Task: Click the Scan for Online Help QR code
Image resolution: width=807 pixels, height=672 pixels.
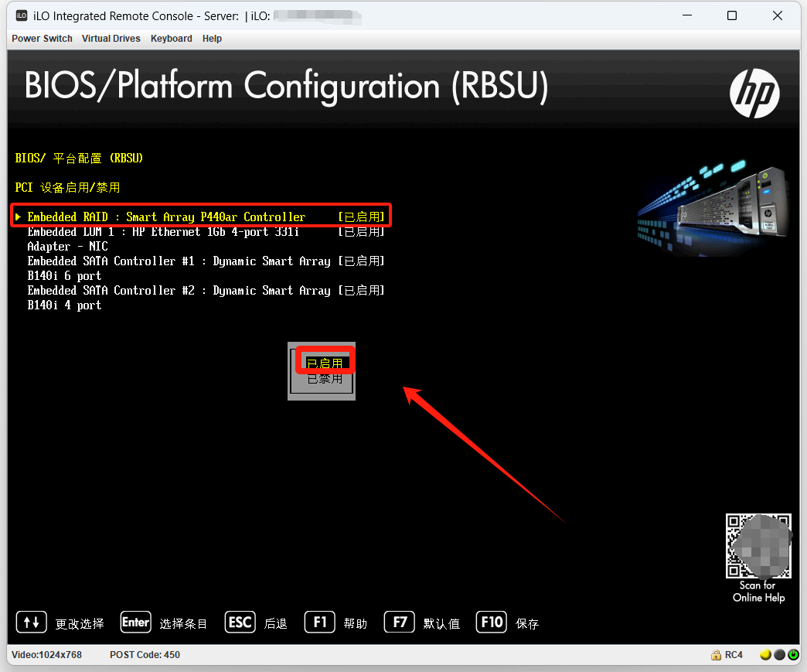Action: [x=758, y=546]
